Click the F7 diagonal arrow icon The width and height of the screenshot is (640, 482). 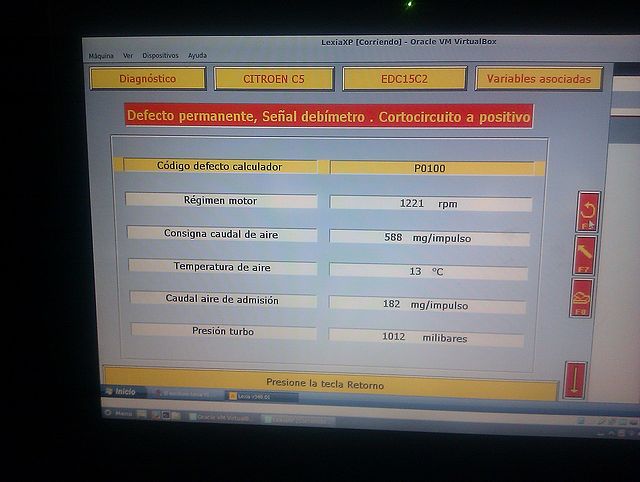585,255
